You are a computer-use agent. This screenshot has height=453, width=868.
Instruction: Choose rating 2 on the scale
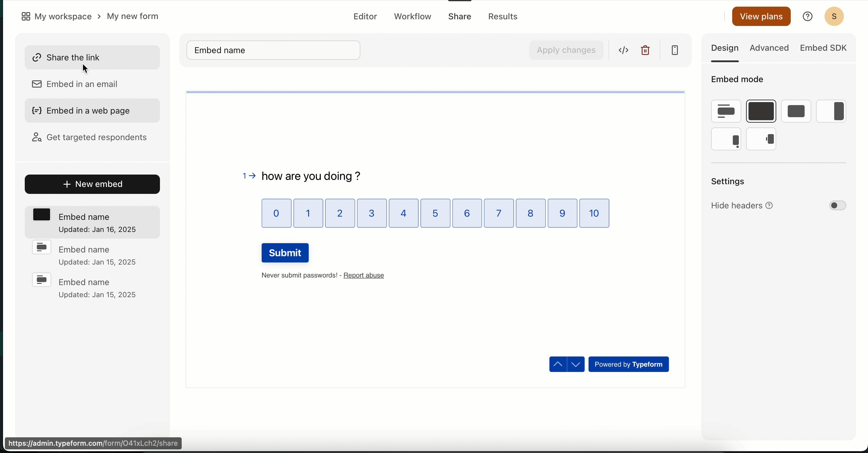tap(340, 213)
